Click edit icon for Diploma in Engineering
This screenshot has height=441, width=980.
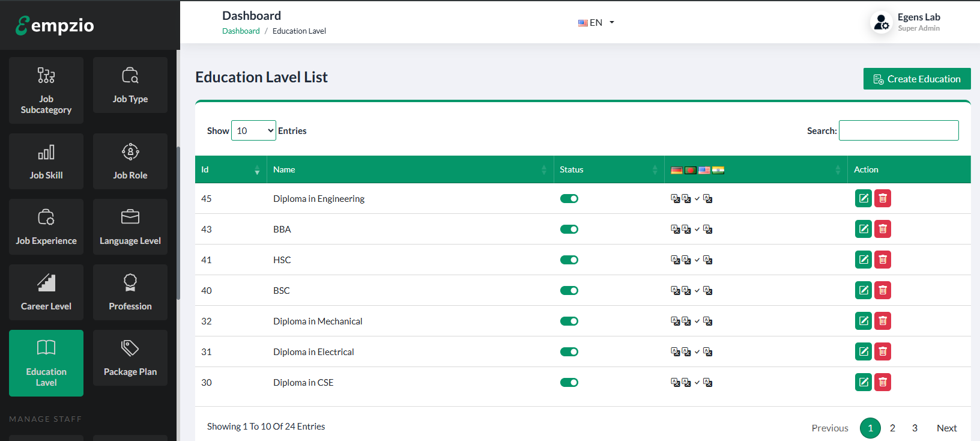863,198
